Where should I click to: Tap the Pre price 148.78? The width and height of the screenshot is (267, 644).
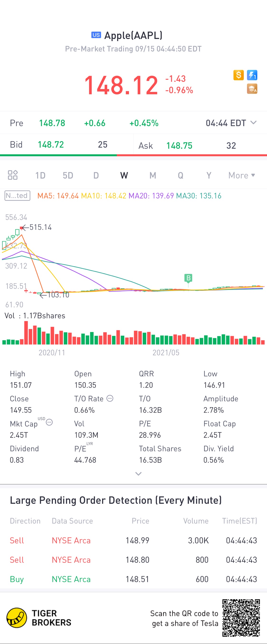52,123
